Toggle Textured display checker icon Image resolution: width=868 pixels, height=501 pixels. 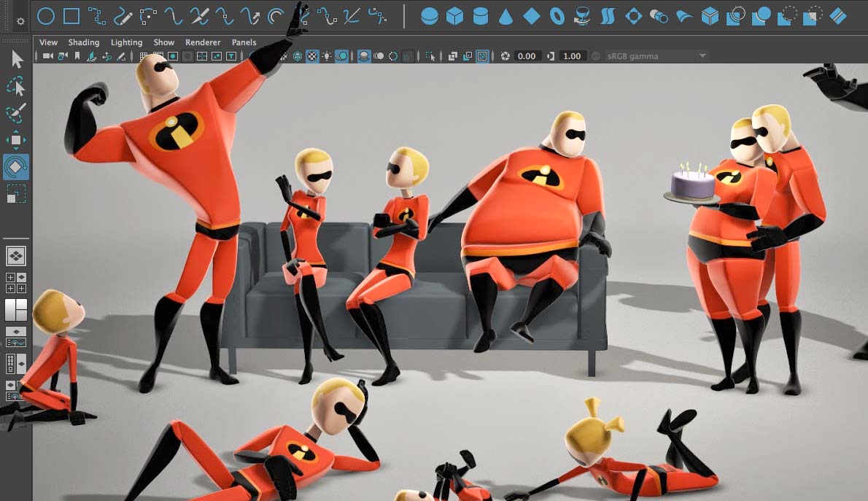(312, 56)
